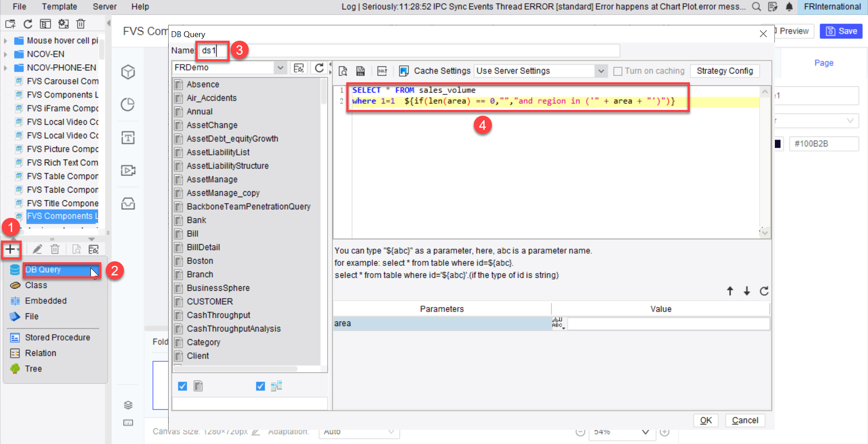Enable the Turn on caching checkbox
The image size is (868, 444).
click(x=617, y=71)
